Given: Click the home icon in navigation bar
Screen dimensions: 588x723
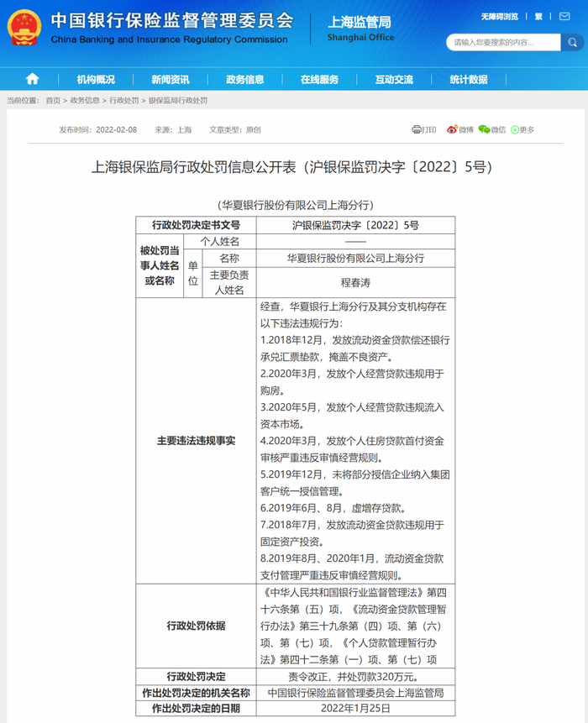Looking at the screenshot, I should pyautogui.click(x=32, y=79).
